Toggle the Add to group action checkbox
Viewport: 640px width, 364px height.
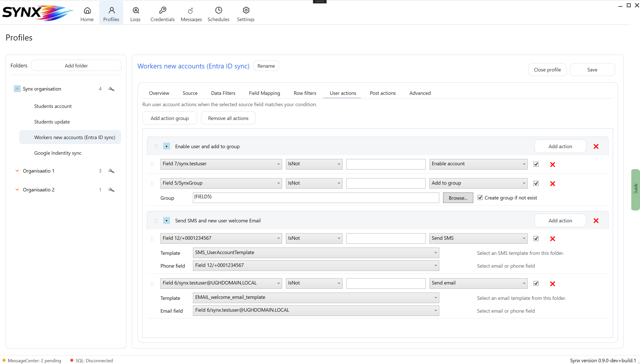point(536,183)
